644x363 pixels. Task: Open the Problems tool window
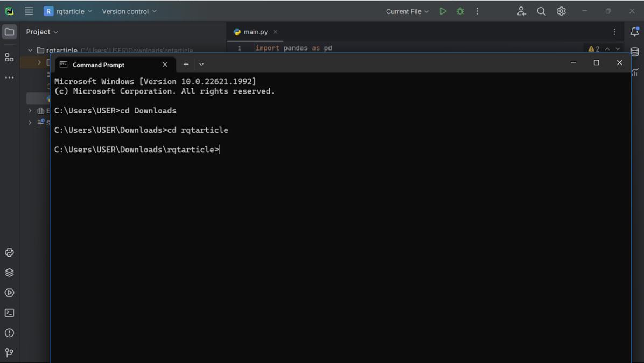(x=9, y=333)
